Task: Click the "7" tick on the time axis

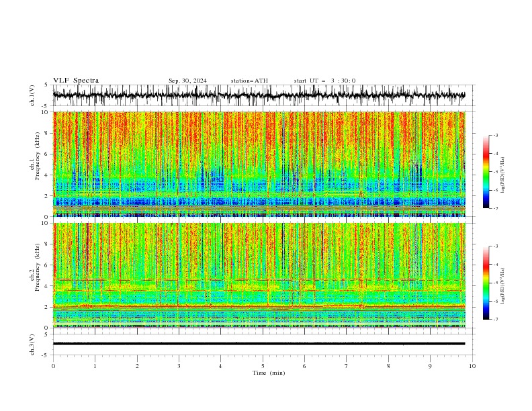Action: click(347, 366)
